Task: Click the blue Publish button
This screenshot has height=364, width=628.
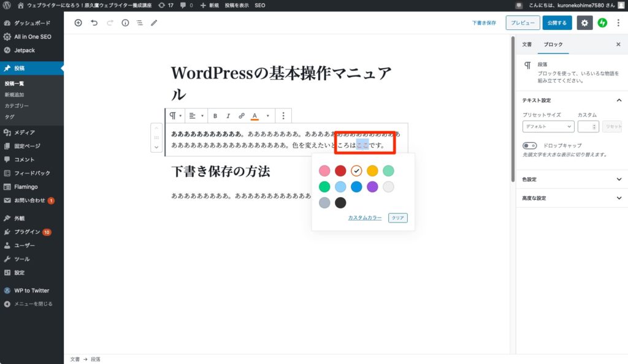Action: tap(557, 23)
